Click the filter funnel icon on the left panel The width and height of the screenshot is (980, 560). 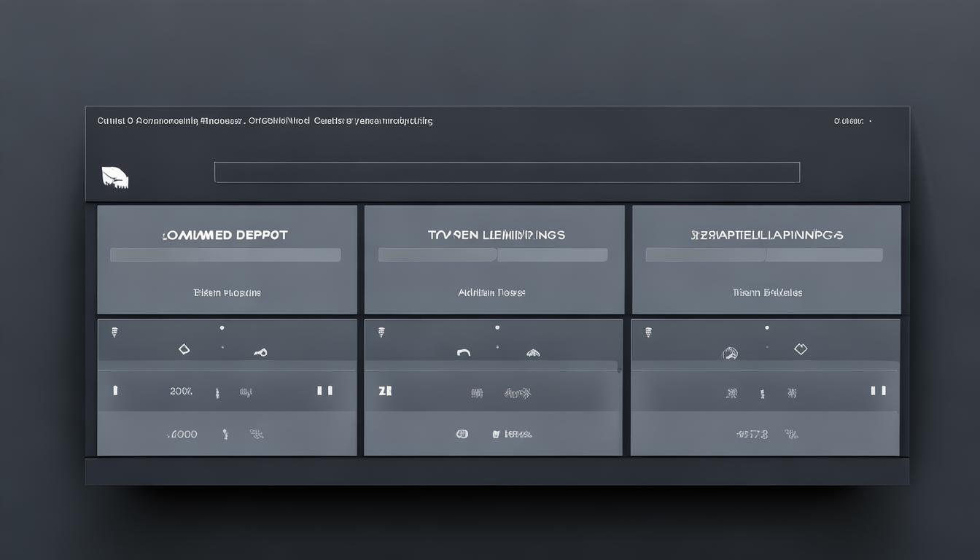coord(114,332)
